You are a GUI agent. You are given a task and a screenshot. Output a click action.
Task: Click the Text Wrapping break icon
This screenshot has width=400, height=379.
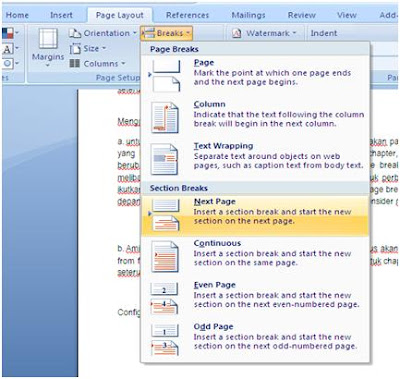[x=164, y=159]
